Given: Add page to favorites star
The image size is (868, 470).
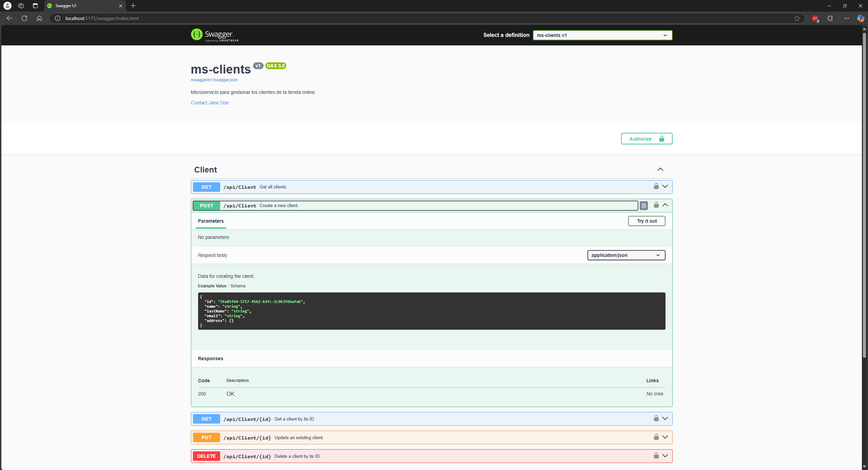Looking at the screenshot, I should (797, 18).
